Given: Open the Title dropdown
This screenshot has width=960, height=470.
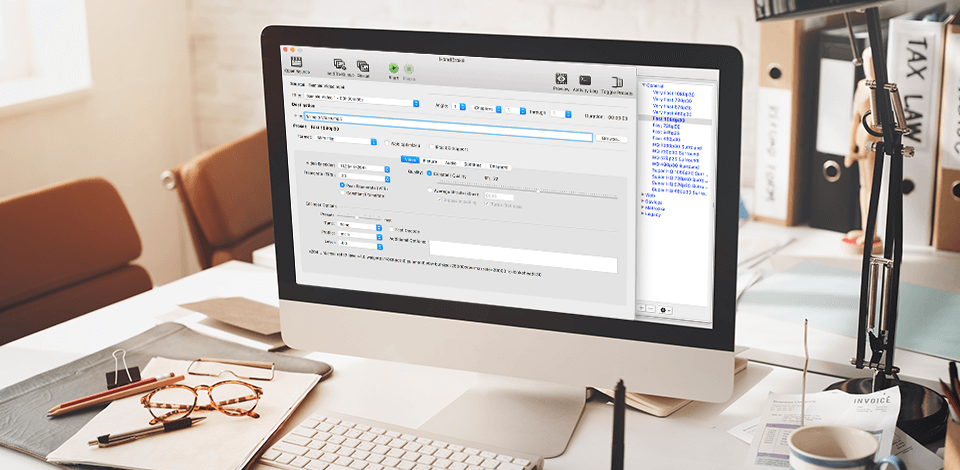Looking at the screenshot, I should click(x=362, y=101).
